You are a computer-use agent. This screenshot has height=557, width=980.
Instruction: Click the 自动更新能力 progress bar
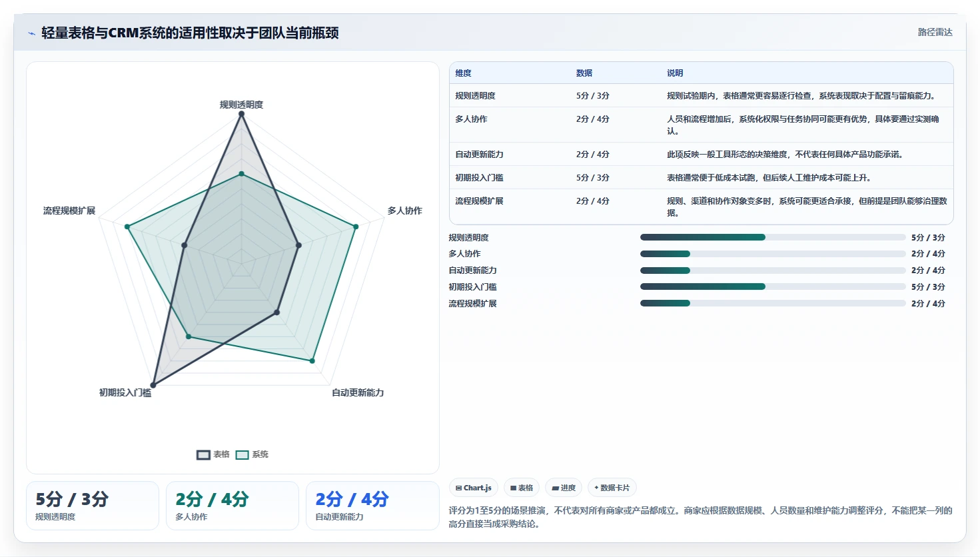[773, 271]
